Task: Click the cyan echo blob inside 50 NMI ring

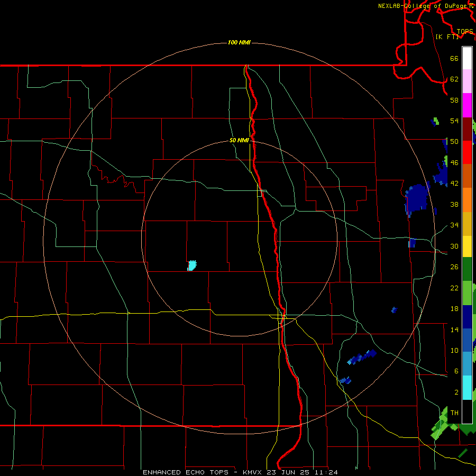Action: [192, 266]
